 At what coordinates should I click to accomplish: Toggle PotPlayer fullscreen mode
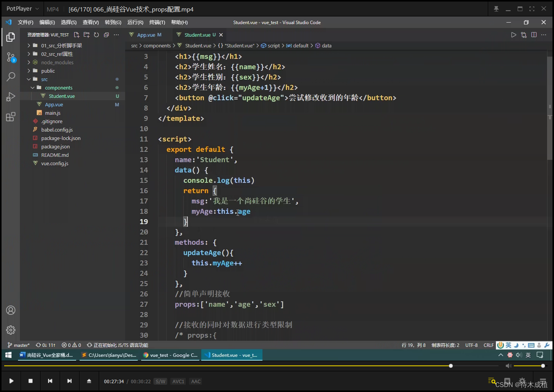532,9
